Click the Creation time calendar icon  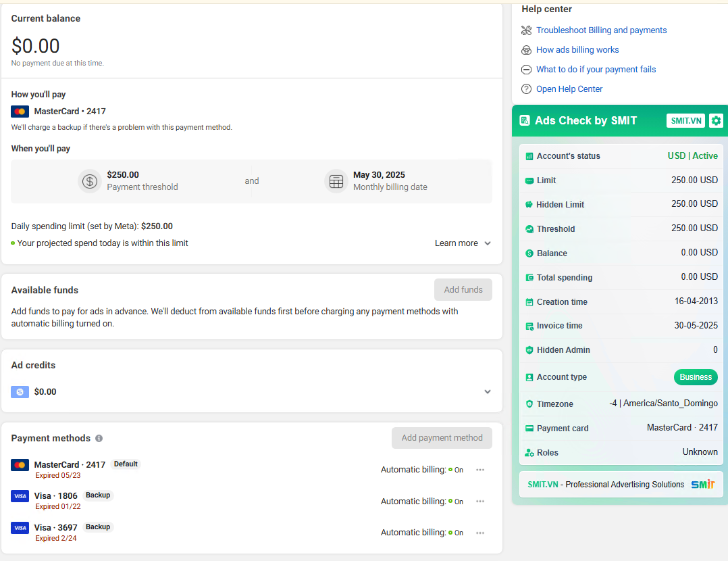coord(529,302)
